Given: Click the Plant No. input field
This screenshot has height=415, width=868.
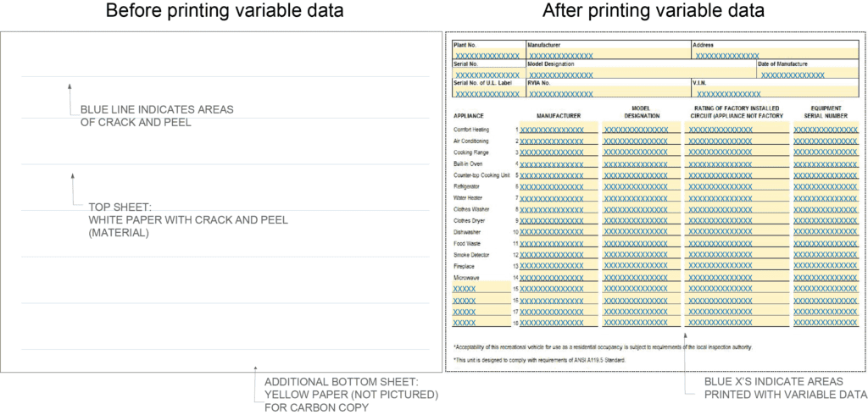Looking at the screenshot, I should point(488,55).
